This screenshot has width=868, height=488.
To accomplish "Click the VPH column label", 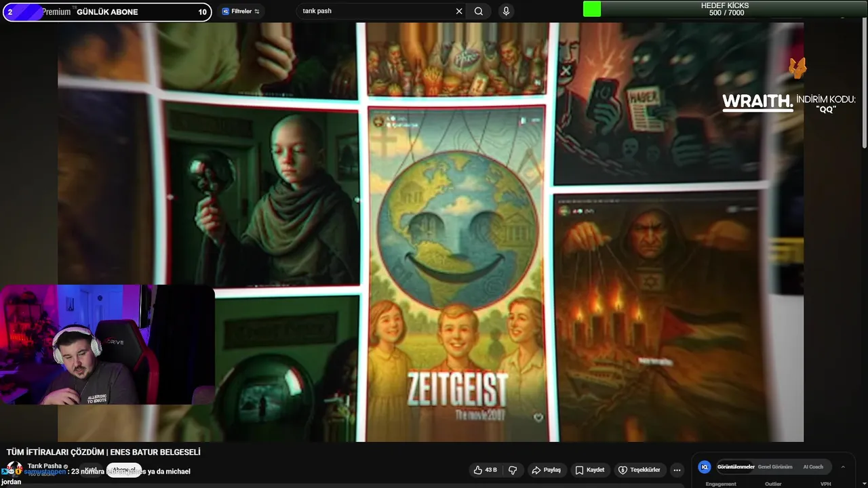I will pos(825,484).
